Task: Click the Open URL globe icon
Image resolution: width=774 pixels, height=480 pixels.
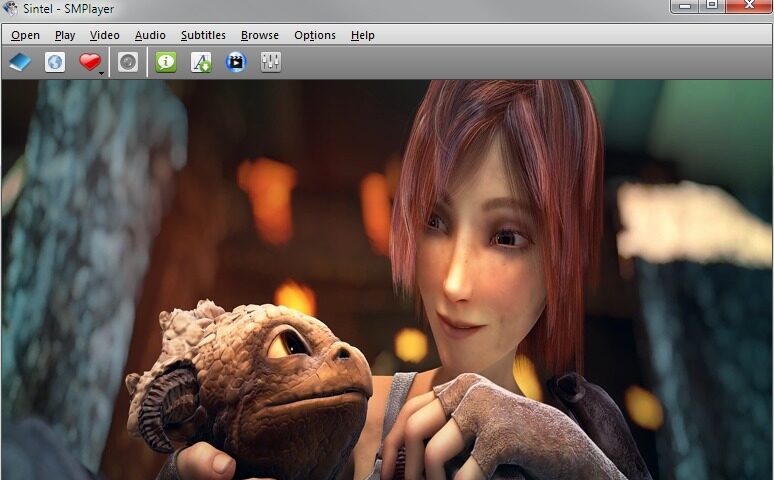Action: (55, 62)
